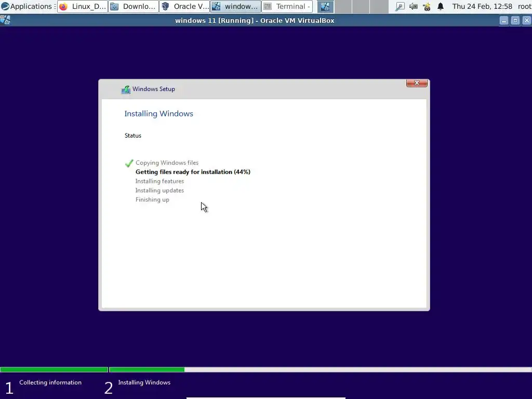Select the first workspace in the switcher

tap(325, 6)
